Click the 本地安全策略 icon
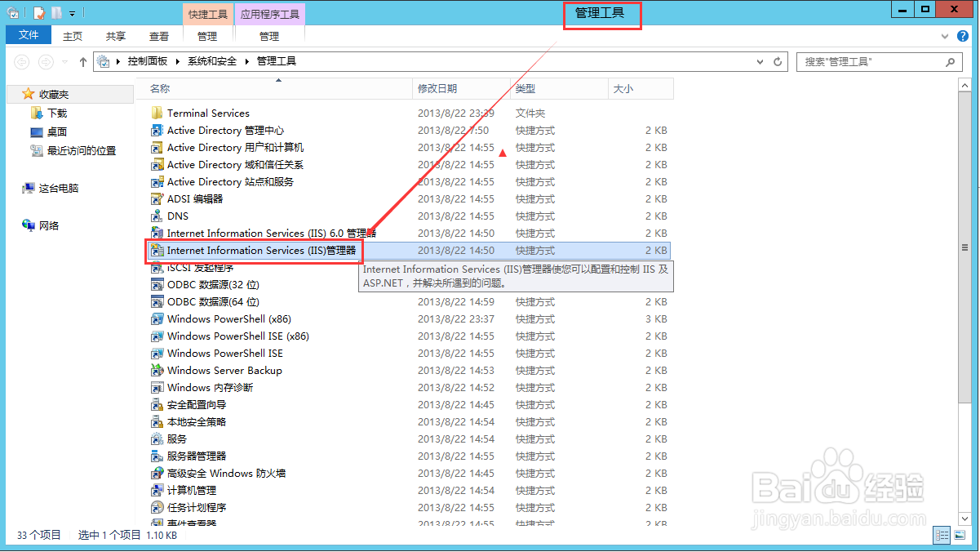Viewport: 980px width, 552px height. pyautogui.click(x=157, y=421)
